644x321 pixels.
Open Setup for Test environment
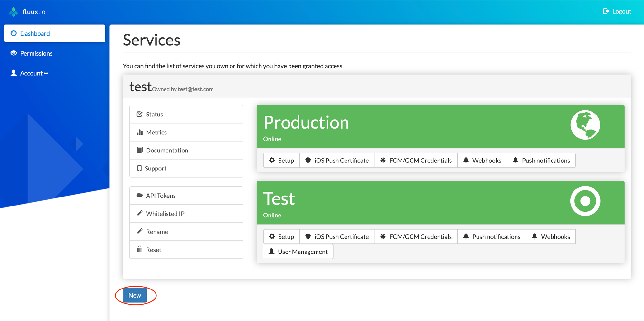tap(281, 236)
